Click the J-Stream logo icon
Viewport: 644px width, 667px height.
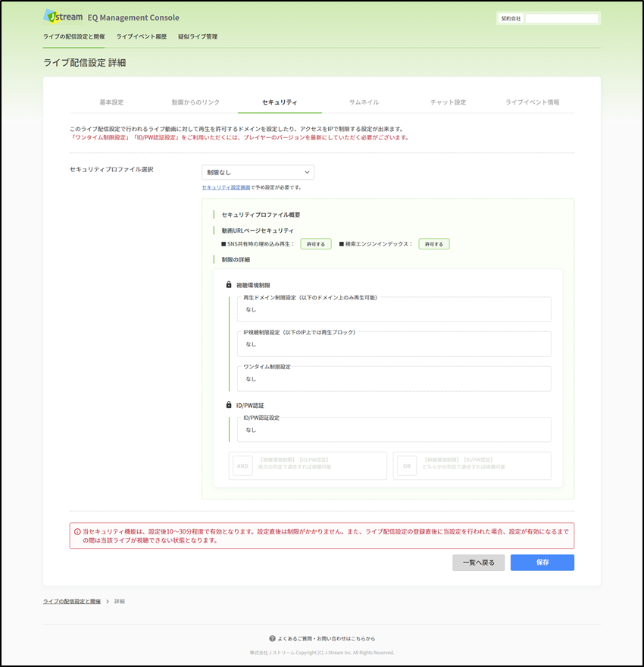(64, 17)
